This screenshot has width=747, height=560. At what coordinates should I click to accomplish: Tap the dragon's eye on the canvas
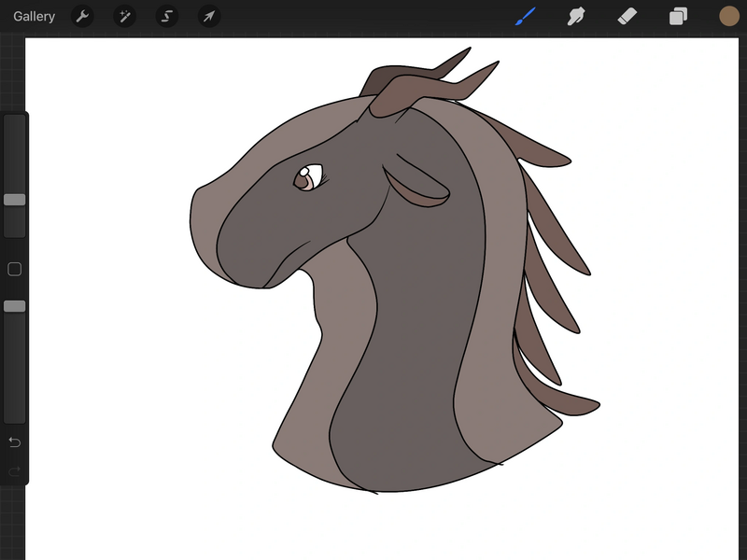coord(308,177)
